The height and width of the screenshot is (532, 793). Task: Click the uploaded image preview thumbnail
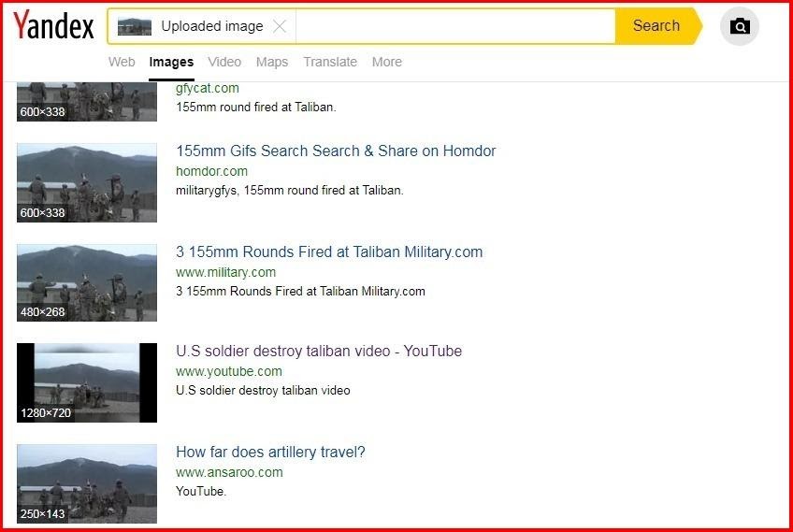tap(135, 26)
